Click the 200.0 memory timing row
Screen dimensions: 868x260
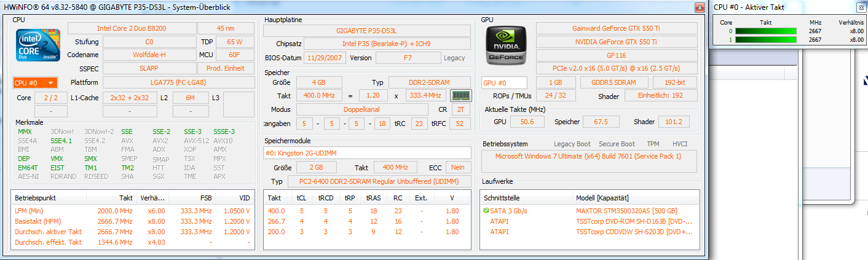368,232
